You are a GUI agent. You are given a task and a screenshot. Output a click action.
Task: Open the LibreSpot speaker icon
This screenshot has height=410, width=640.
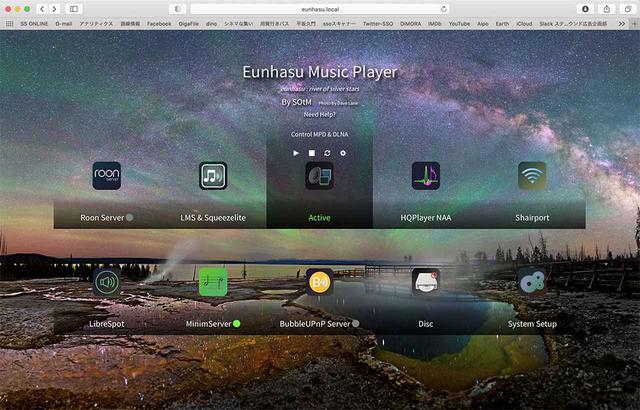(107, 282)
